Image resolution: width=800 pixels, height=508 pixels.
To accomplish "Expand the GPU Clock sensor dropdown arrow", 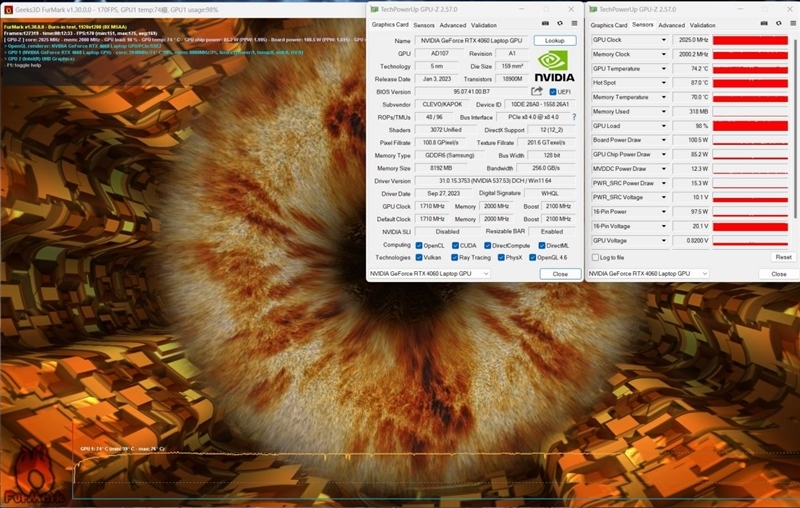I will coord(663,41).
